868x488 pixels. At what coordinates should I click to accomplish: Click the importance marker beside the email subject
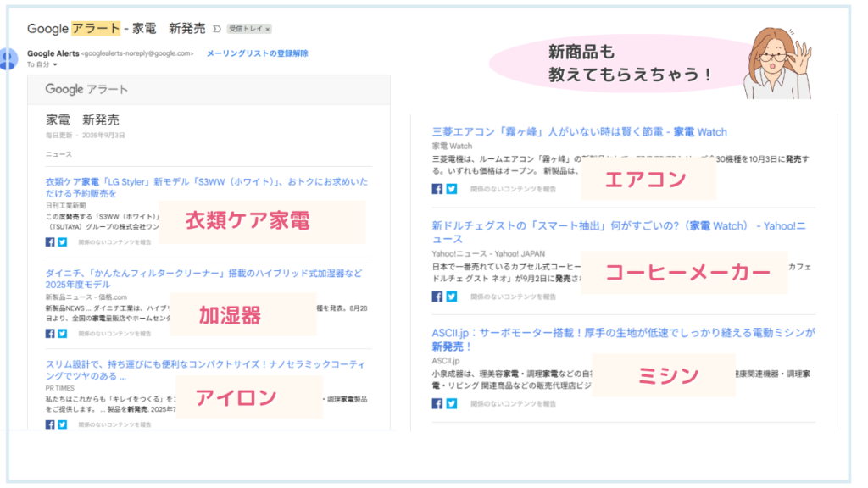pos(217,29)
